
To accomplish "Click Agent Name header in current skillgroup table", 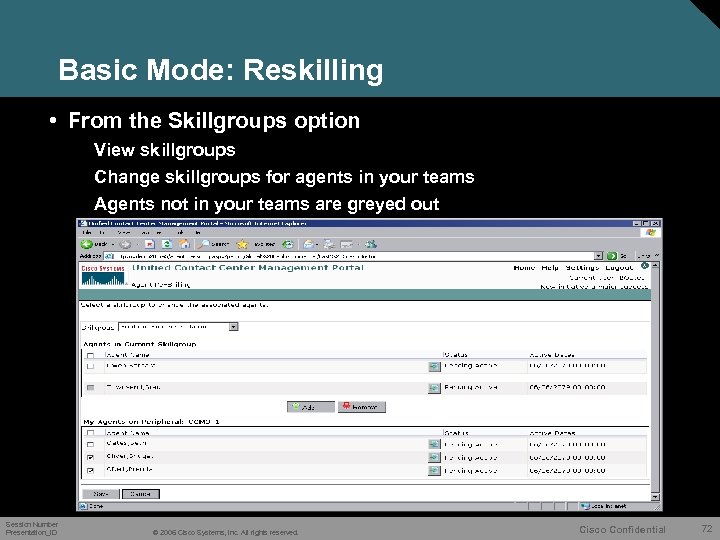I will coord(128,355).
